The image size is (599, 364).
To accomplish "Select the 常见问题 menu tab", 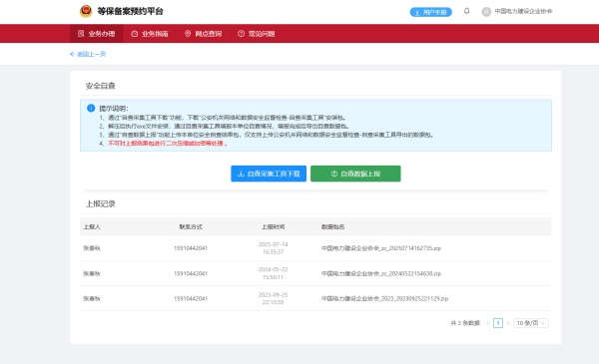I will click(x=257, y=34).
